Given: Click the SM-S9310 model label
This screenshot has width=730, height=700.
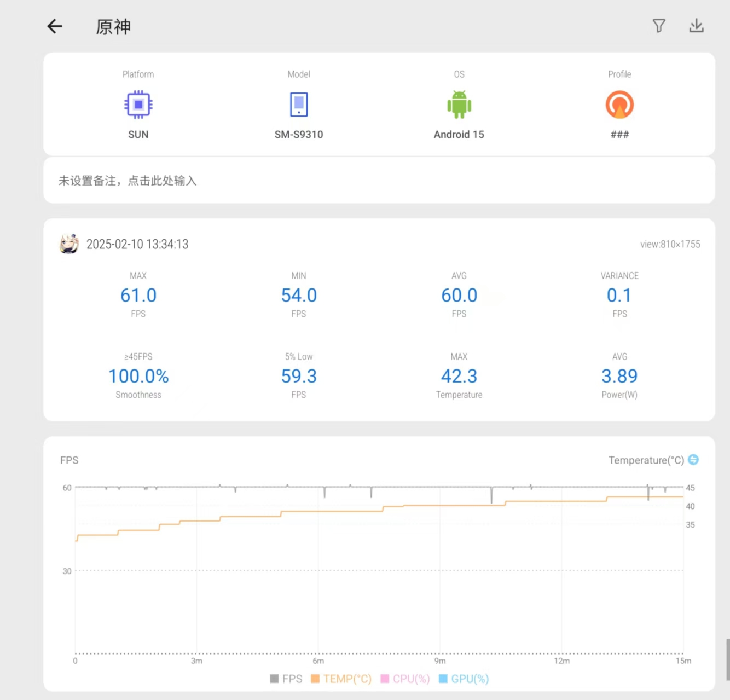Looking at the screenshot, I should tap(299, 135).
